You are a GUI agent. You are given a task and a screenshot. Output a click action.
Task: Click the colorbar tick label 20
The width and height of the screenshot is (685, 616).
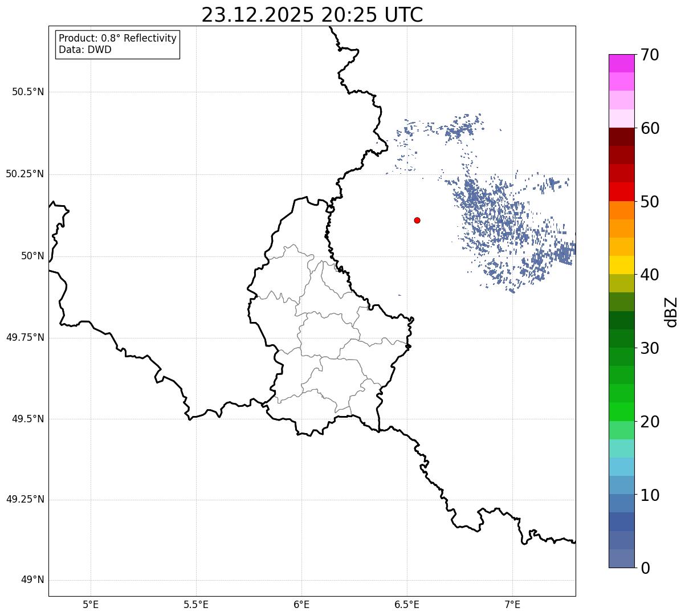click(x=650, y=422)
